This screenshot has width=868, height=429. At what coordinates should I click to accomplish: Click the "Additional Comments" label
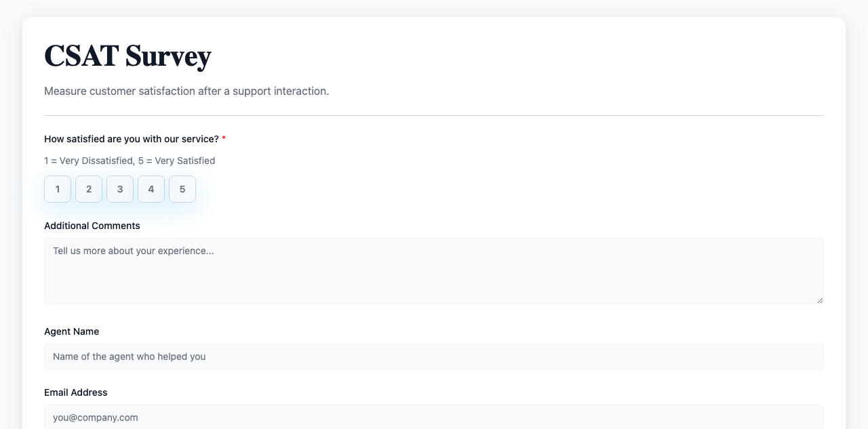click(92, 226)
